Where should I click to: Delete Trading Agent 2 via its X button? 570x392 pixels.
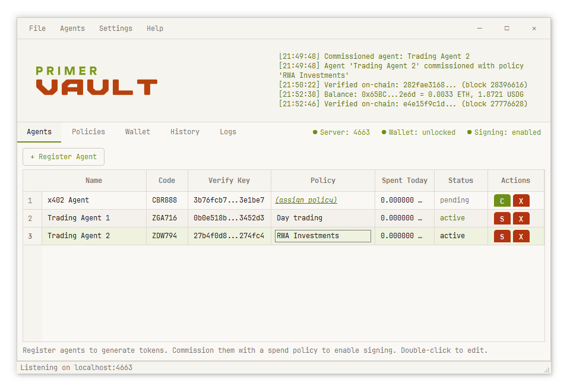coord(521,236)
